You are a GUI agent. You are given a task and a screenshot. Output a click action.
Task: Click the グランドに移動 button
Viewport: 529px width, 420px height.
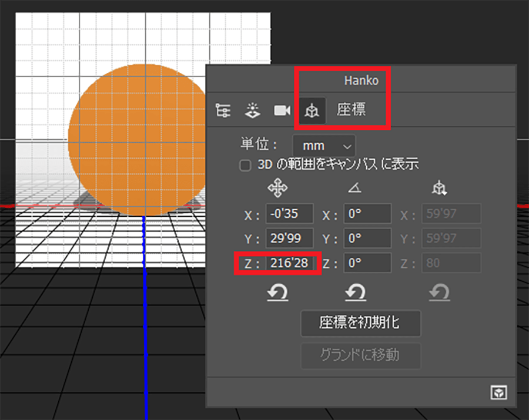tap(361, 355)
